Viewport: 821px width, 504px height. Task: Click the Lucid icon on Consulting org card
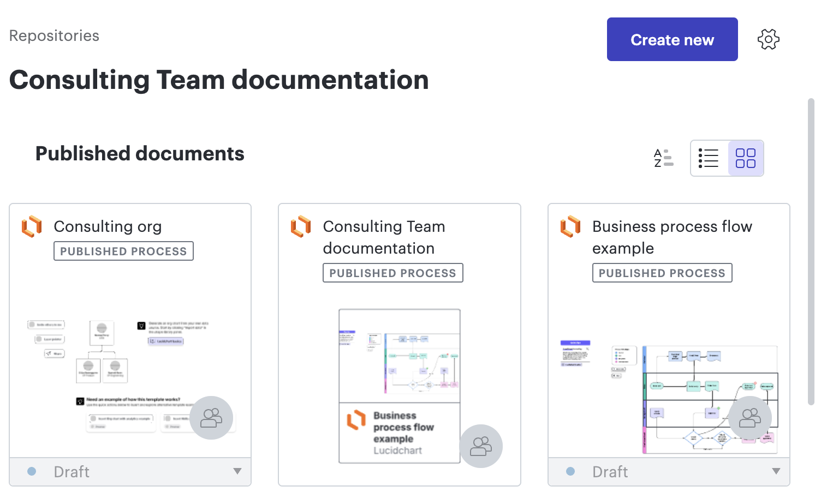tap(31, 226)
